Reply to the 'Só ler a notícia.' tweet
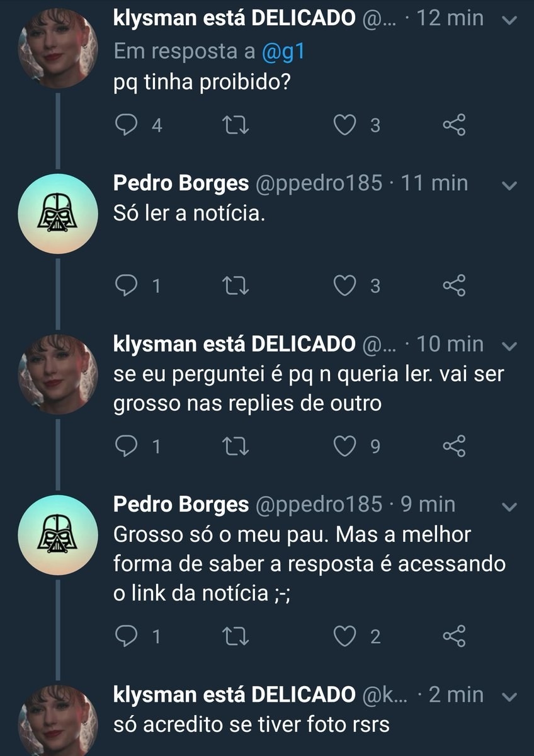 coord(128,286)
